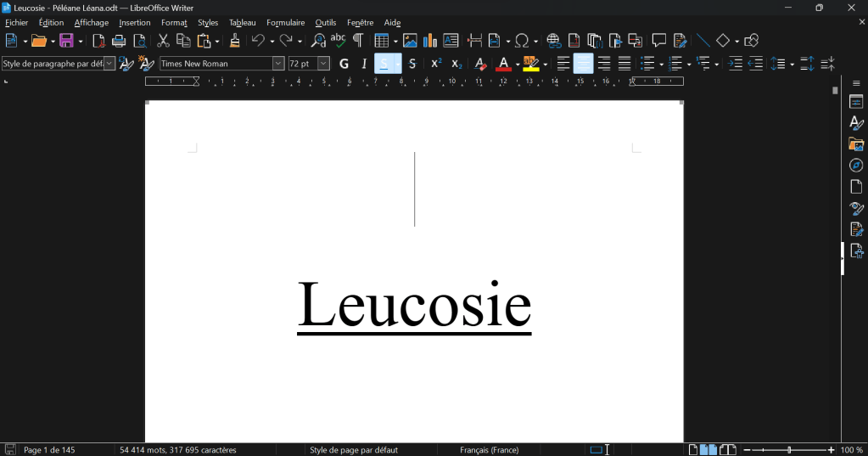Open the font size dropdown

pos(323,64)
